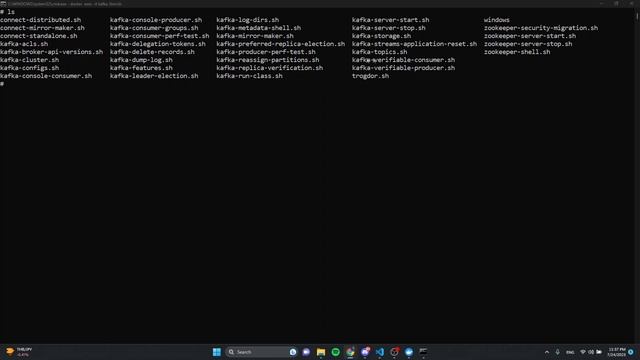Click kafka-verifiable-consumer.sh file name
Screen dimensions: 640x360
(x=403, y=60)
